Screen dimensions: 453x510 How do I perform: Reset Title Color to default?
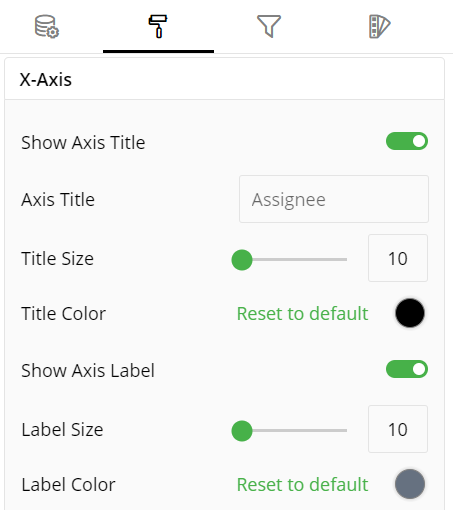302,313
